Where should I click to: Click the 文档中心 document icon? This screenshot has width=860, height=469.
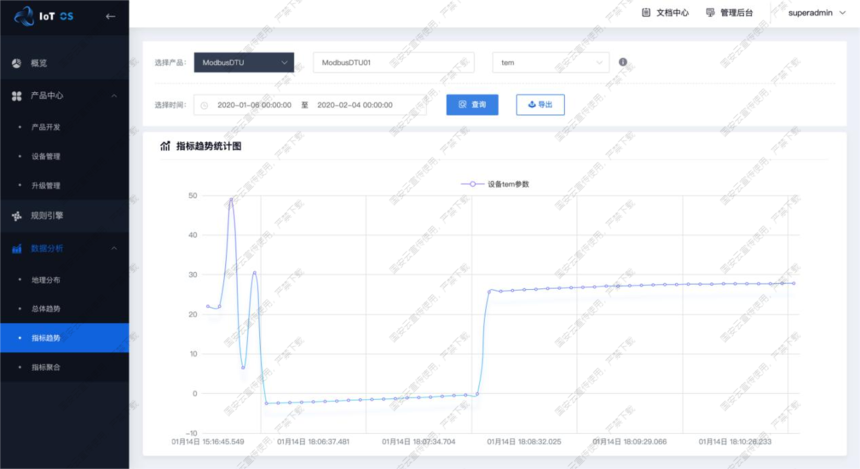coord(646,13)
